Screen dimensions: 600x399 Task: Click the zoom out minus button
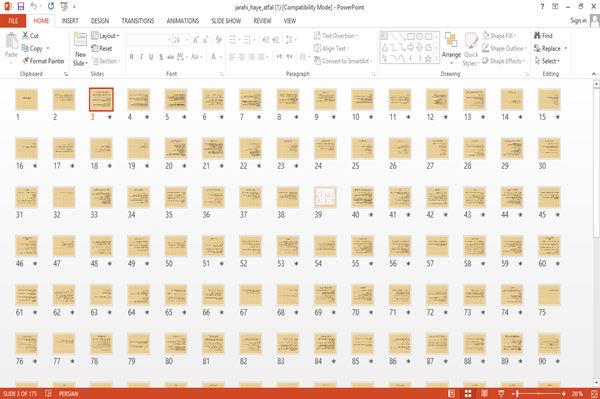coord(514,393)
